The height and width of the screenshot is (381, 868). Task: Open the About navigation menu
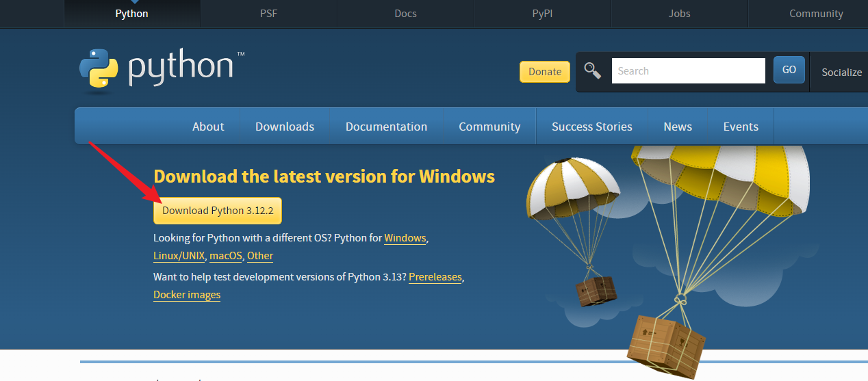click(x=208, y=127)
